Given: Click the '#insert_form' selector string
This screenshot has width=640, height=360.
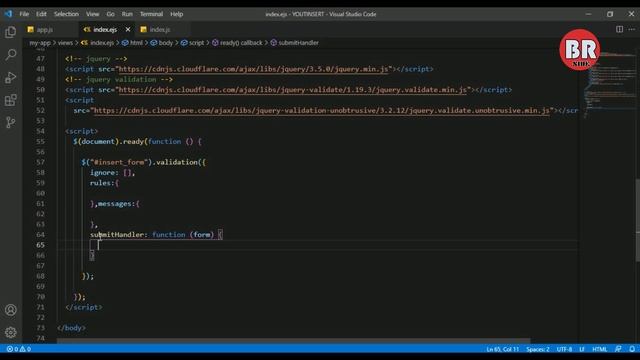Looking at the screenshot, I should (118, 162).
